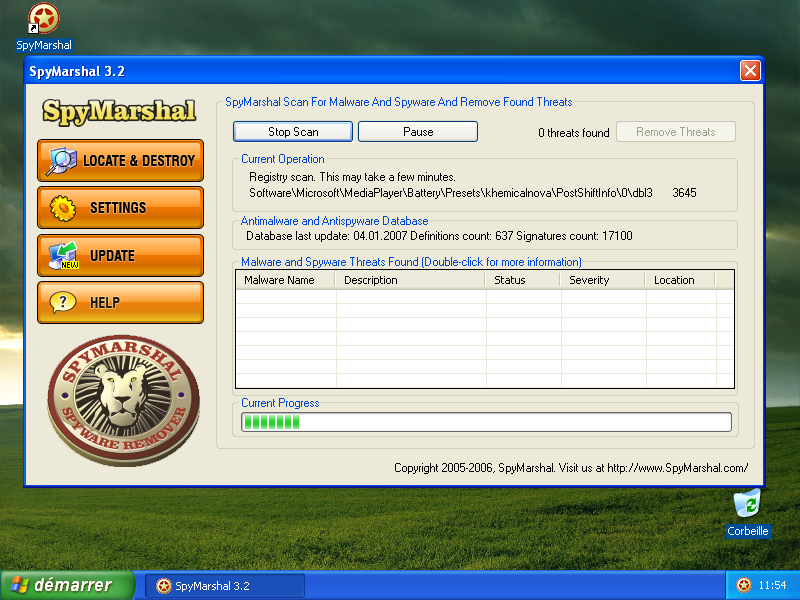This screenshot has width=800, height=600.
Task: Click the 'Database last update: 04.01.2007' text
Action: 327,236
